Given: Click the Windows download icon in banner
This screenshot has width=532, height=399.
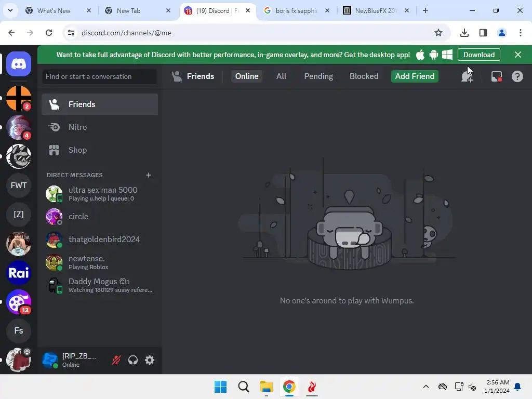Looking at the screenshot, I should tap(447, 55).
